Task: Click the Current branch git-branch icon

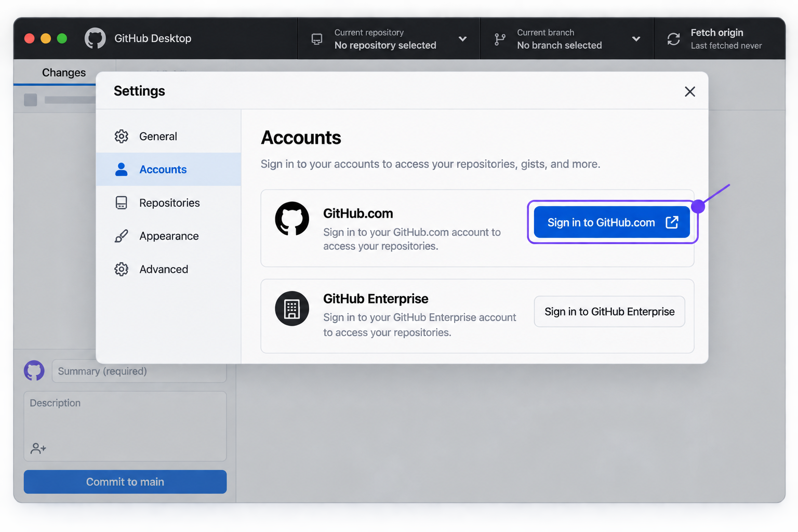Action: click(x=500, y=39)
